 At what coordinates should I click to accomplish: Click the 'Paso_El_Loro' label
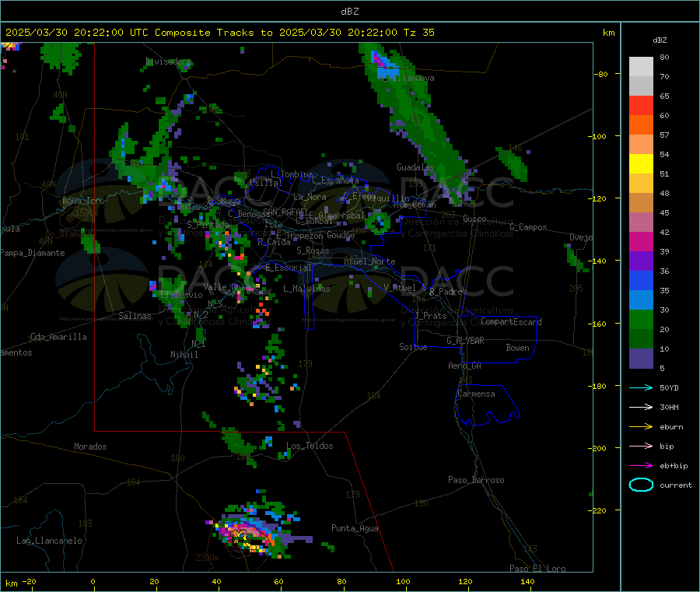click(537, 569)
